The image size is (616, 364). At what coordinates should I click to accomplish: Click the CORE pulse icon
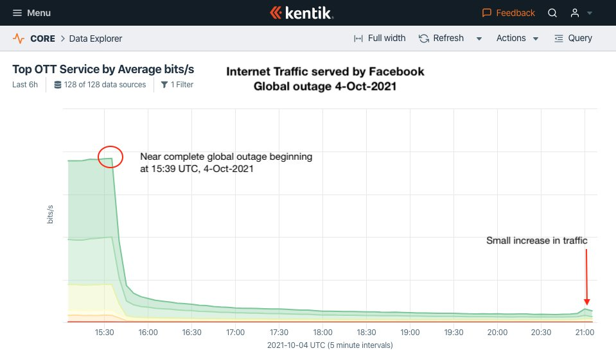tap(19, 39)
